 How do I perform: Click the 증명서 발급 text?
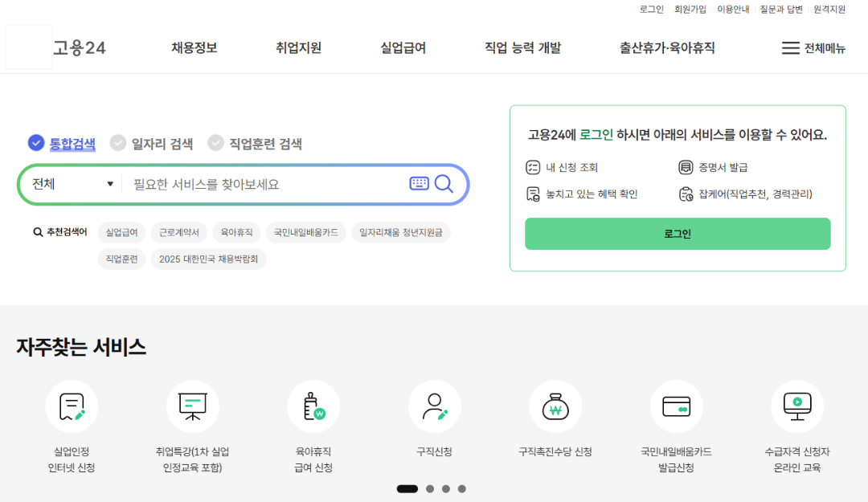pyautogui.click(x=723, y=167)
